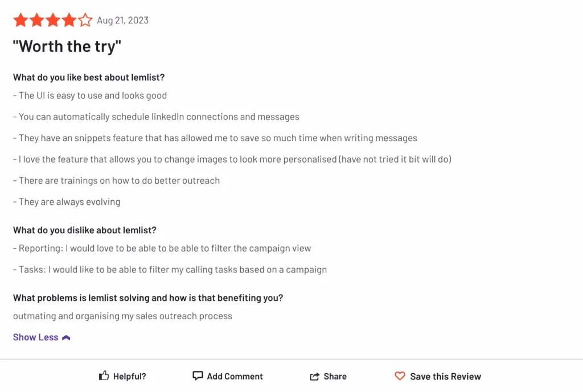Click the red heart icon to save review
The height and width of the screenshot is (392, 583).
pyautogui.click(x=400, y=376)
